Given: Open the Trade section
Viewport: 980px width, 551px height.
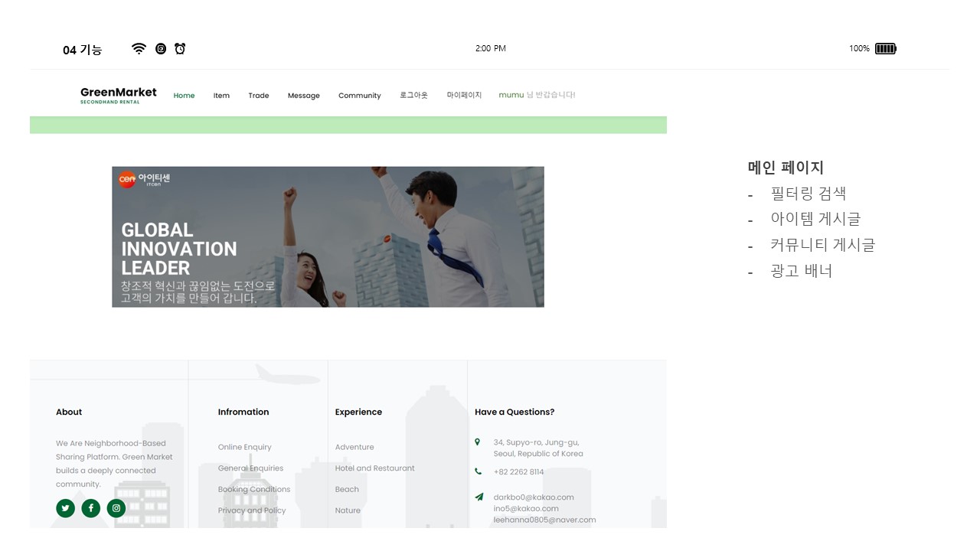Looking at the screenshot, I should 259,96.
